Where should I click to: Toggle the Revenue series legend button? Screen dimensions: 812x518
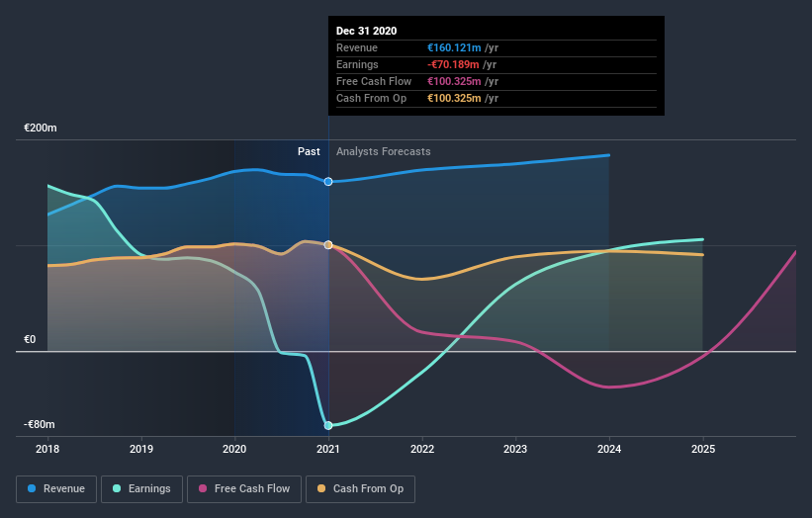click(56, 489)
